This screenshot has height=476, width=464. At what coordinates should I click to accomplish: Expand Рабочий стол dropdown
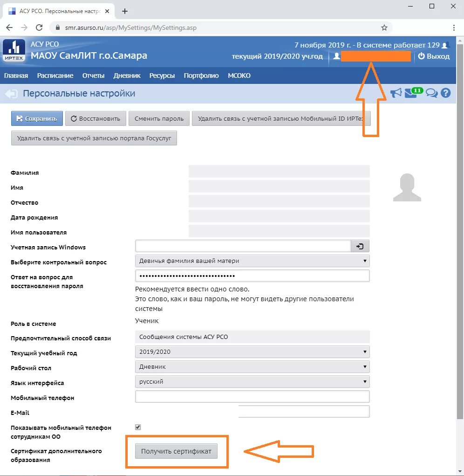252,366
